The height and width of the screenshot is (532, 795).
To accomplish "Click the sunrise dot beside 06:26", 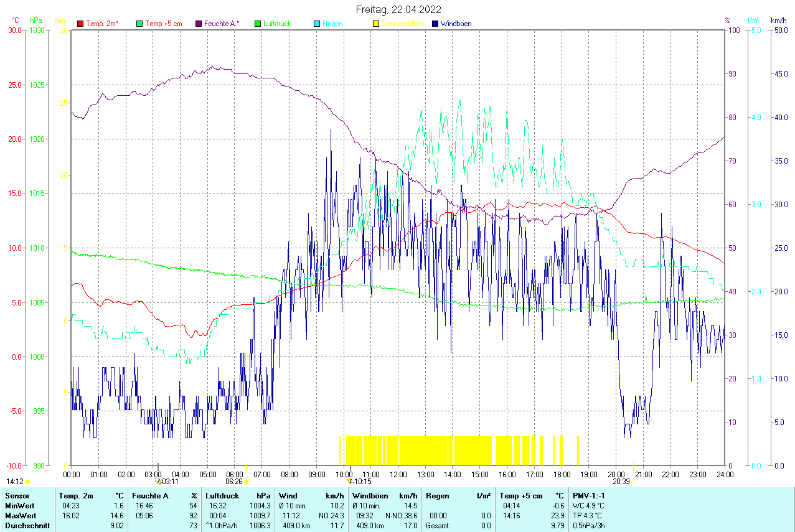I will 247,482.
